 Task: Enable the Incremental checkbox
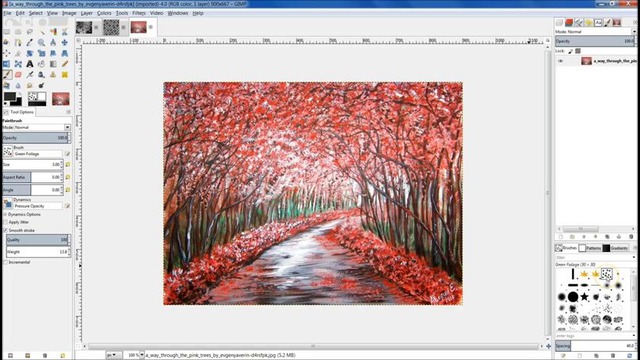pyautogui.click(x=5, y=262)
